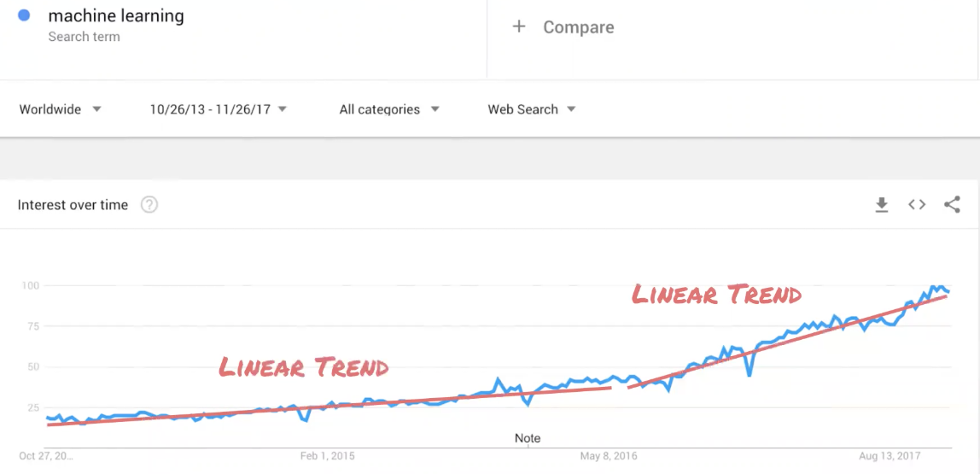The width and height of the screenshot is (980, 474).
Task: Click the Oct 27 axis label
Action: point(46,456)
